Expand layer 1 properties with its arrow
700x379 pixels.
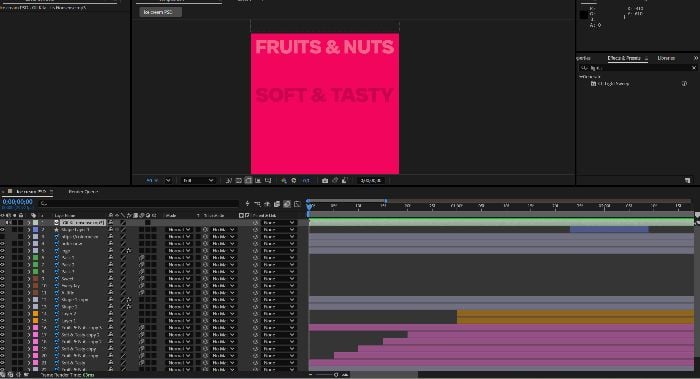pos(29,222)
